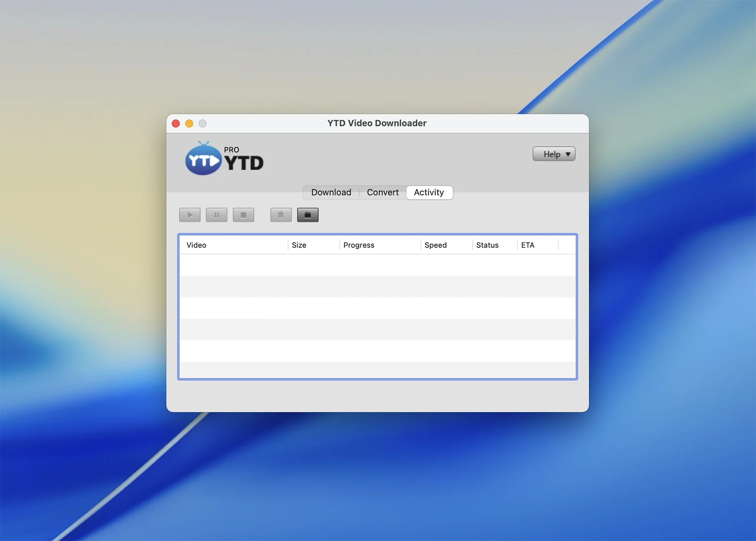
Task: Sort list by Video column header
Action: click(x=196, y=245)
